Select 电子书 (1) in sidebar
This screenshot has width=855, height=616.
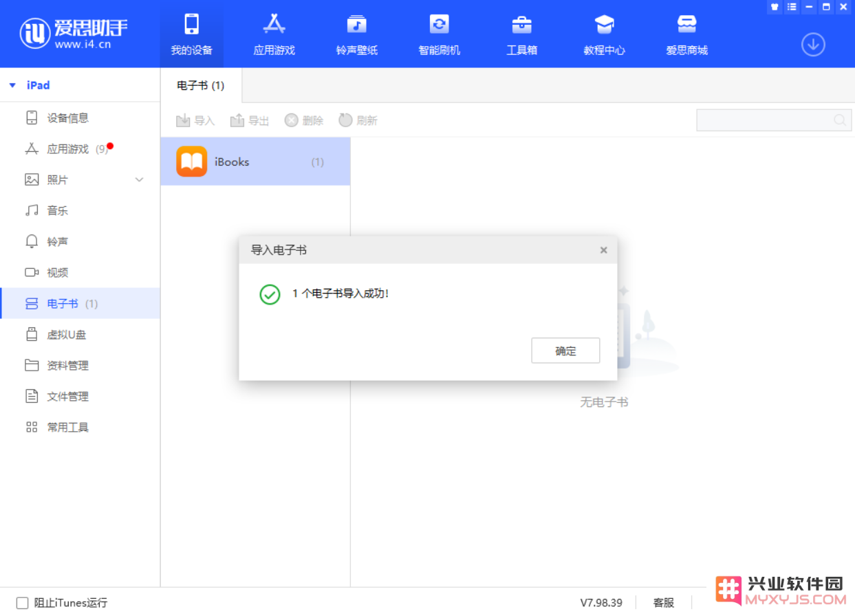tap(80, 304)
